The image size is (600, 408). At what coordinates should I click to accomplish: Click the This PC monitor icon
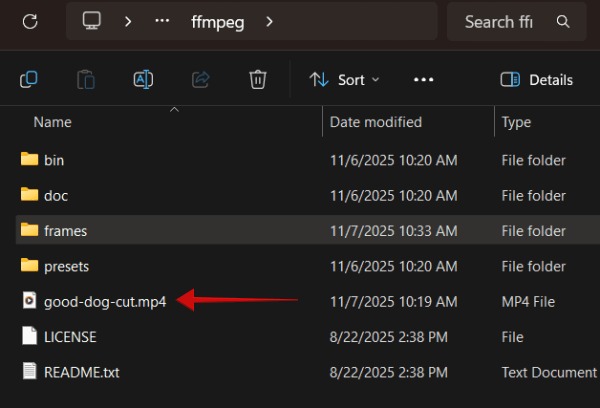(x=92, y=21)
